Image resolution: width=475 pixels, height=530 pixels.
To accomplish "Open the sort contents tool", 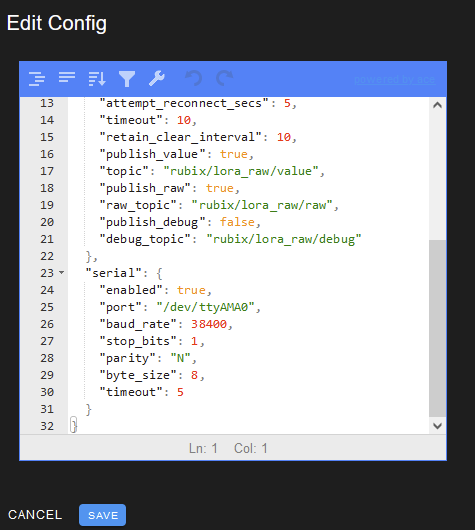I will coord(97,79).
